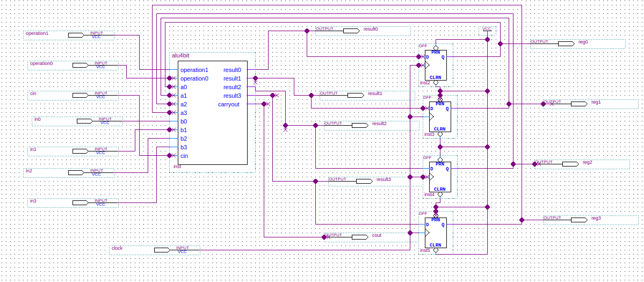
Task: Click the b1 port on alu4bit
Action: point(184,130)
